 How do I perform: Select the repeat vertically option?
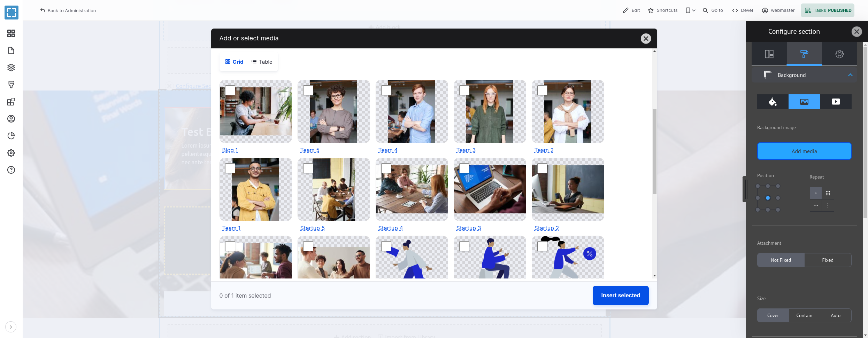point(828,205)
